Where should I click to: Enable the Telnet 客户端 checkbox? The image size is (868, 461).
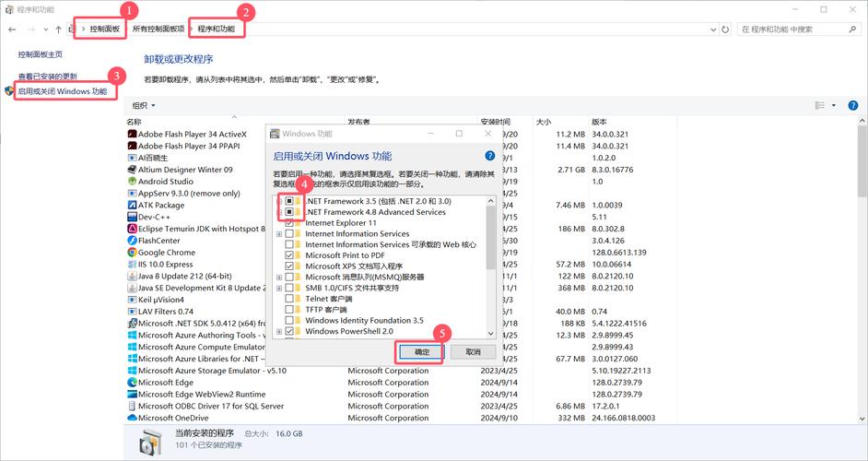pos(289,299)
